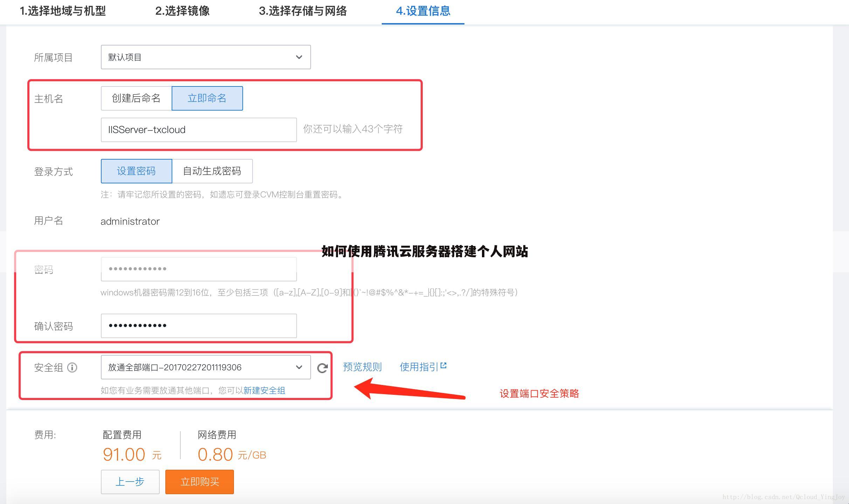This screenshot has height=504, width=849.
Task: Go to 3.选择存储与网络 step
Action: click(303, 11)
